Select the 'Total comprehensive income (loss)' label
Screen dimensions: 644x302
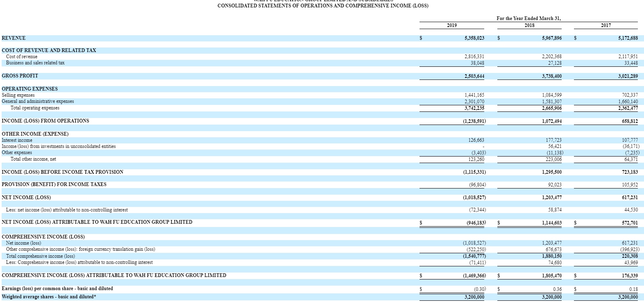click(41, 256)
